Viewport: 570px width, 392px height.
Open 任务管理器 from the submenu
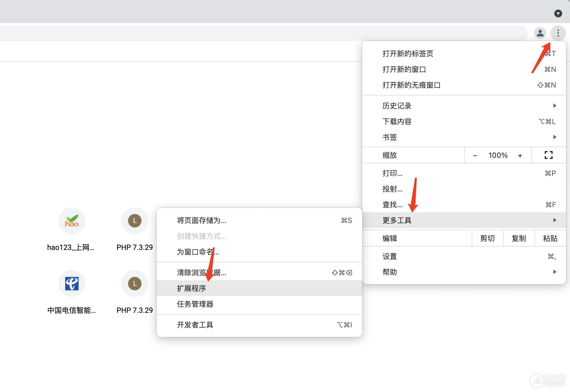coord(195,304)
